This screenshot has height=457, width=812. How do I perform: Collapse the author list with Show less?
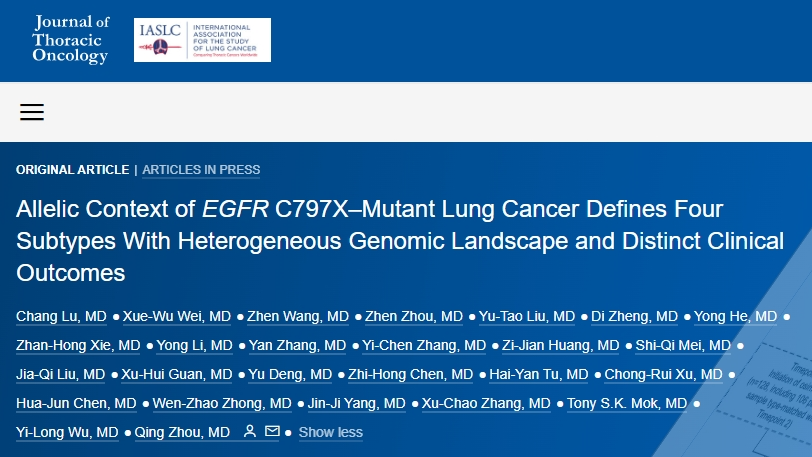pos(330,432)
